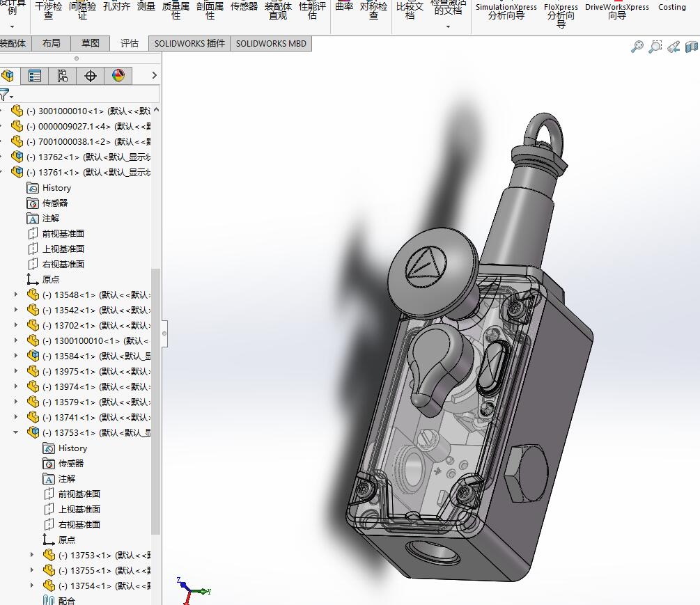Open the 检查激活的文档 dropdown arrow
This screenshot has width=700, height=605.
tap(449, 26)
